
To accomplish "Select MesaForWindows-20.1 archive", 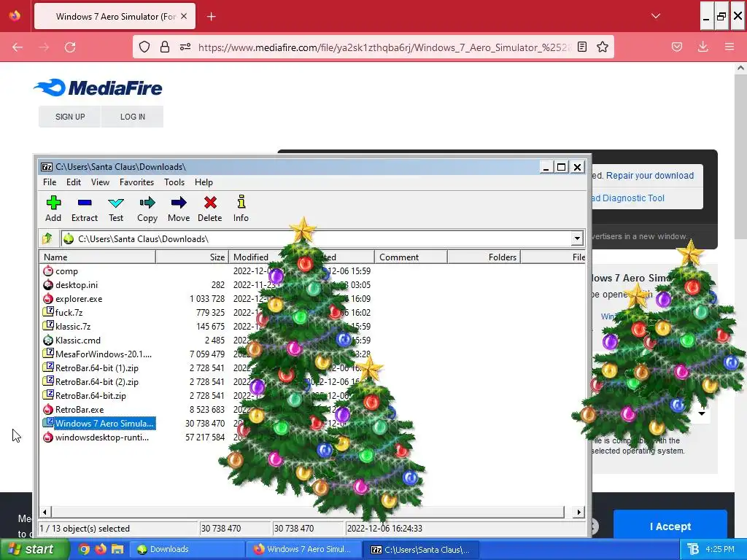I will click(97, 354).
